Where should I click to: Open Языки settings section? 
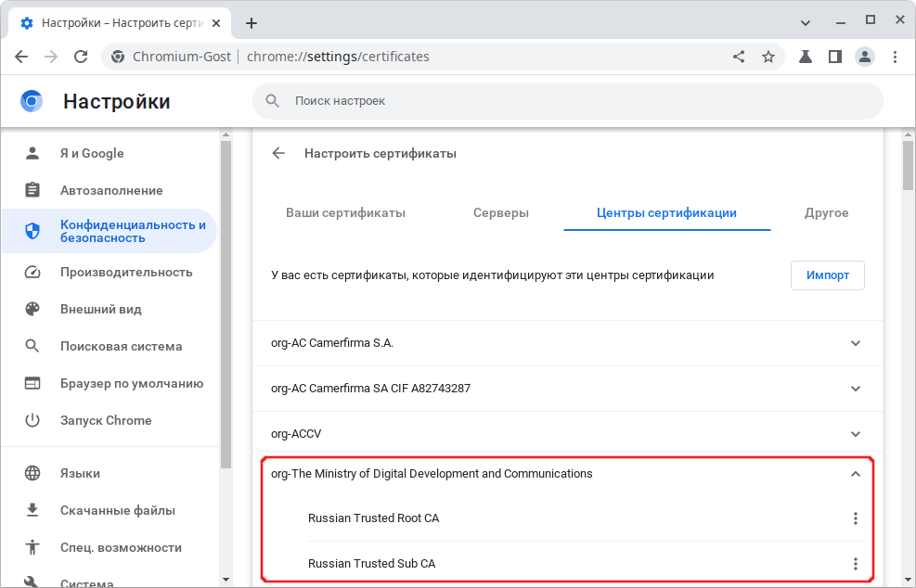pyautogui.click(x=110, y=473)
